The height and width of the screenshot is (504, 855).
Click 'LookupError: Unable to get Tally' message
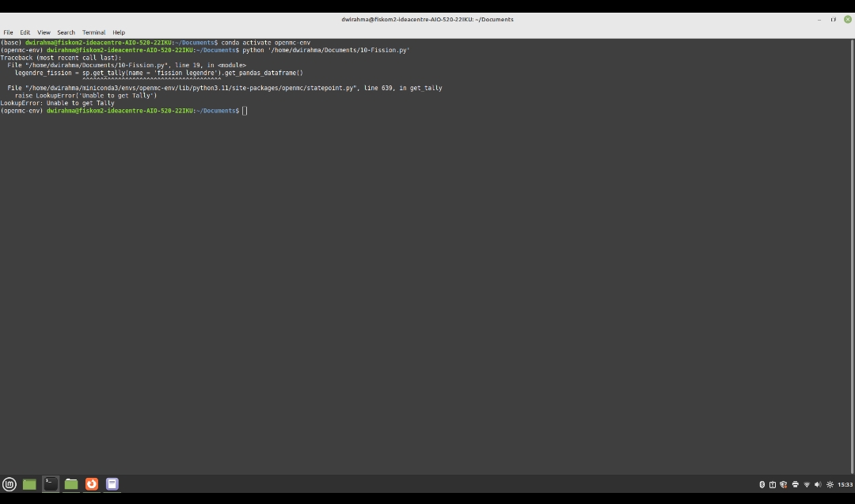pos(57,103)
